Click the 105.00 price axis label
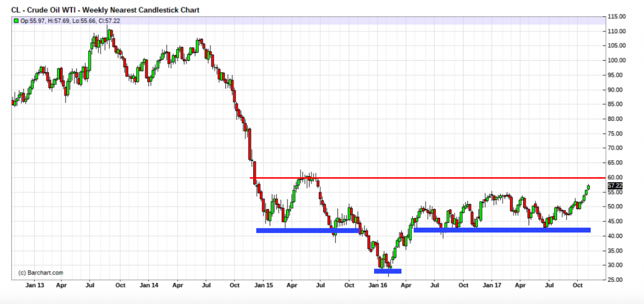Screen dimensions: 644x304 (x=616, y=46)
